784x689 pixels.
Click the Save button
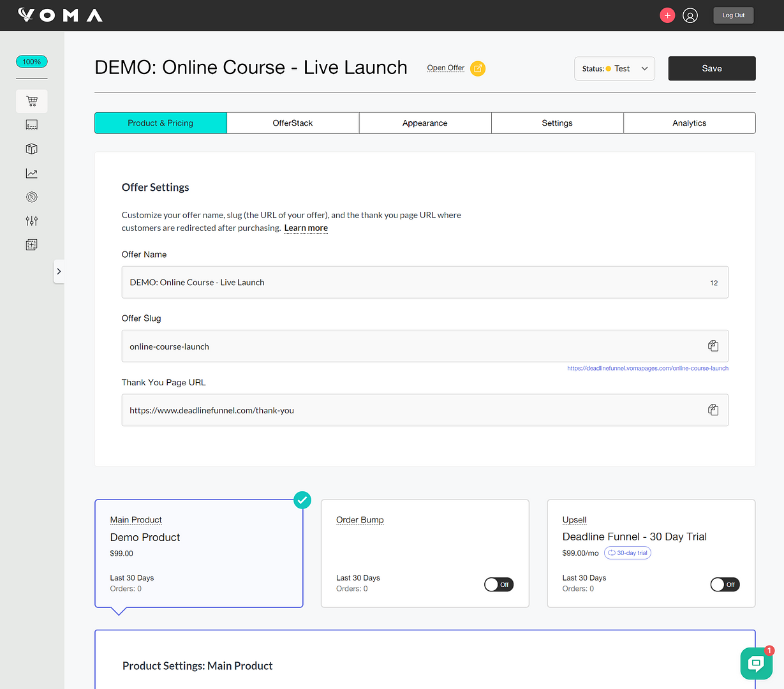[x=712, y=68]
